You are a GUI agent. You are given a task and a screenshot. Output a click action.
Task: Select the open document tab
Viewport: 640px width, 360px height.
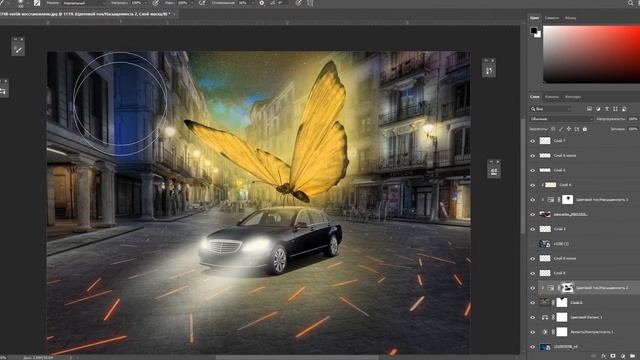[x=85, y=14]
